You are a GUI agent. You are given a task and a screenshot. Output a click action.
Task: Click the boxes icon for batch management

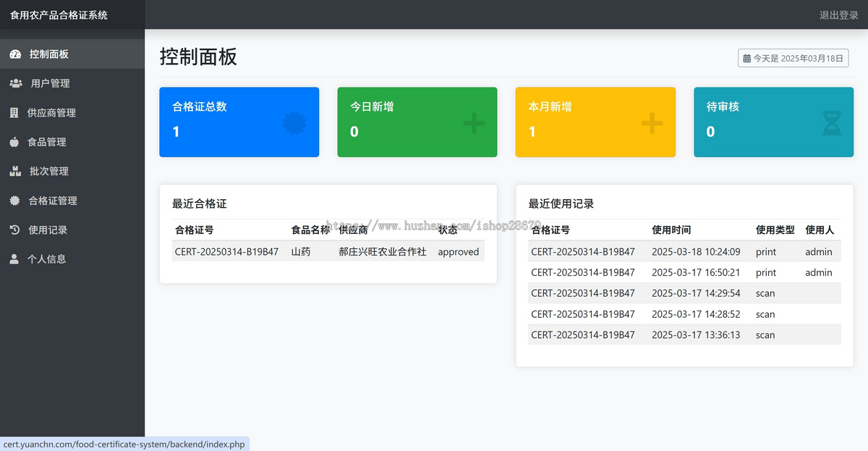[x=15, y=171]
